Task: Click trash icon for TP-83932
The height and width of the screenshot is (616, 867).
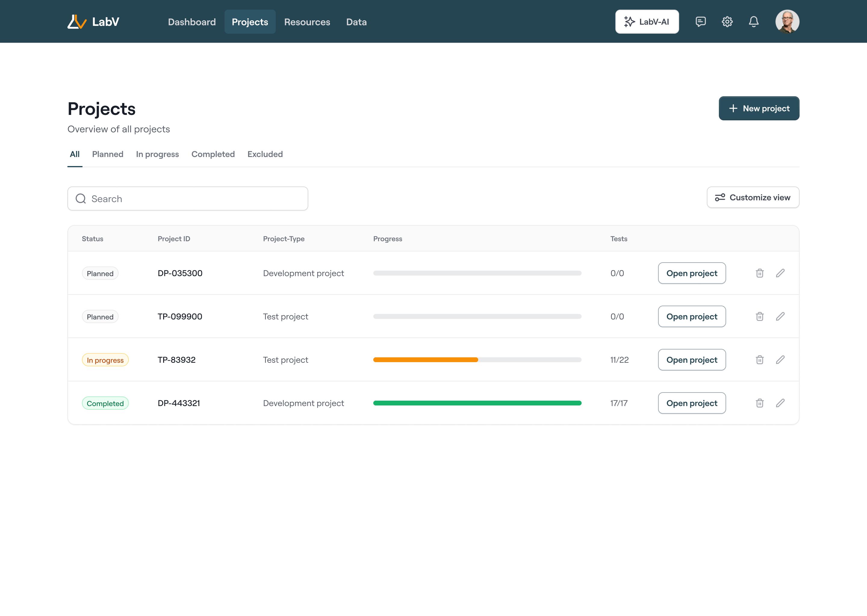Action: coord(760,360)
